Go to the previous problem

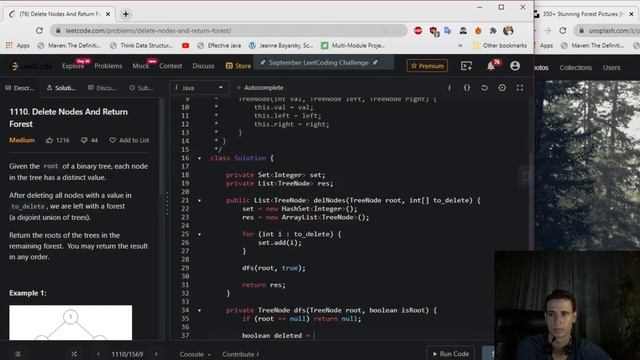point(98,354)
